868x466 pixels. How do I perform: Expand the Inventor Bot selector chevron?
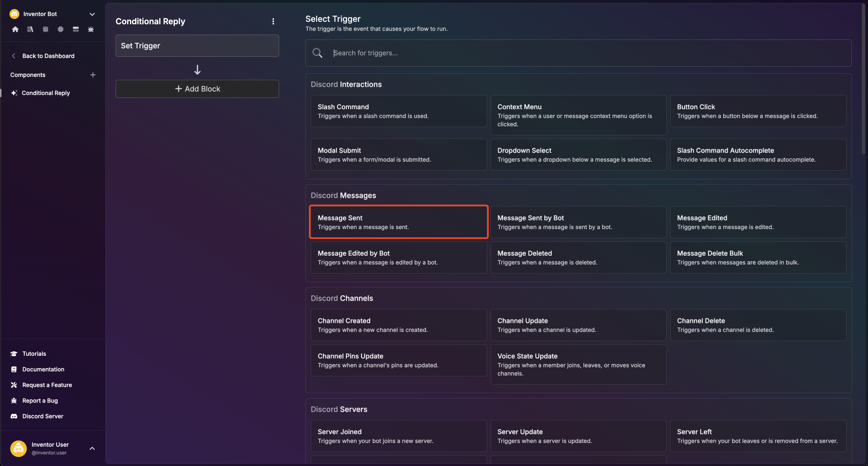tap(92, 14)
